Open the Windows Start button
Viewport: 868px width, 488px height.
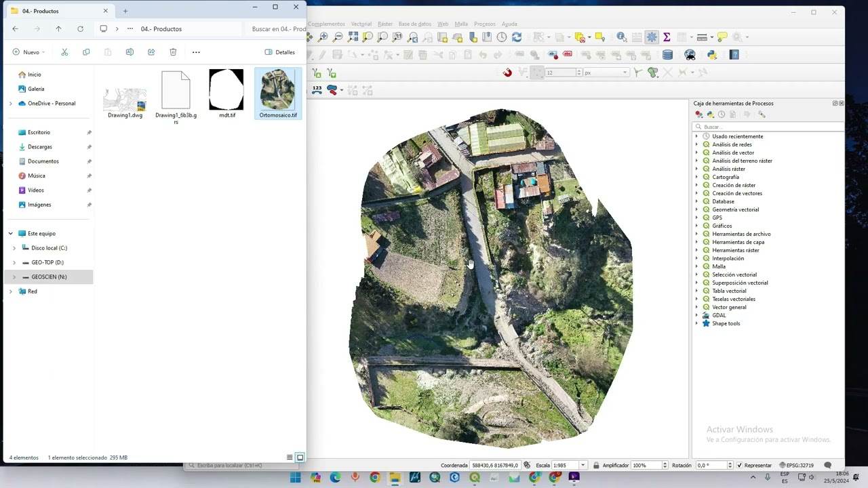pyautogui.click(x=295, y=477)
